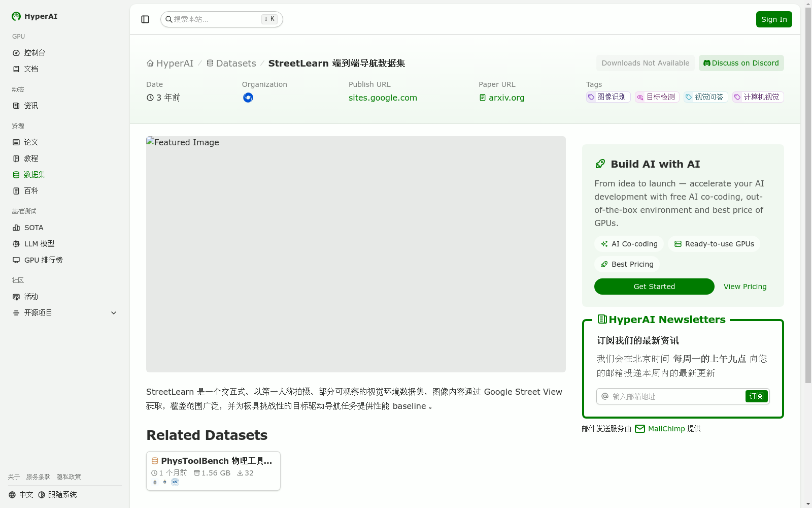Go to Datasets breadcrumb
Image resolution: width=812 pixels, height=508 pixels.
click(231, 63)
